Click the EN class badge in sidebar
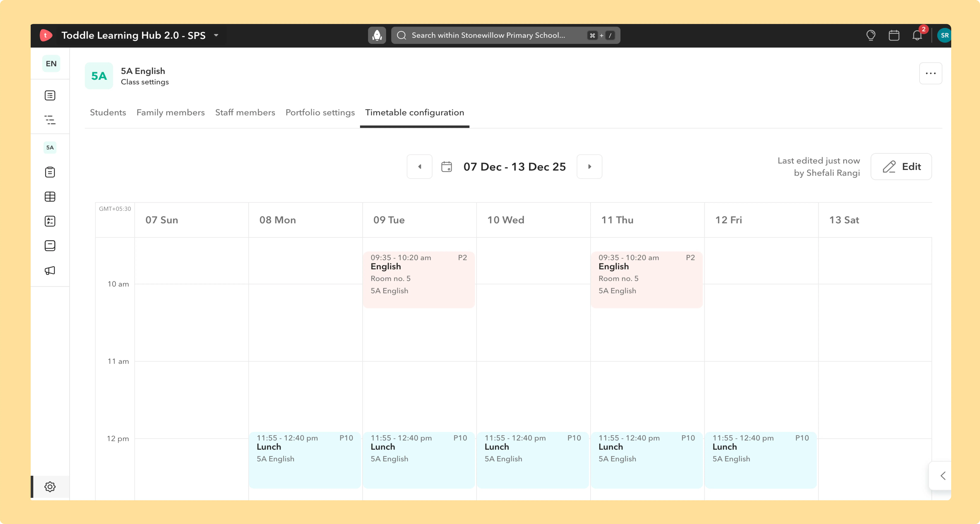This screenshot has width=980, height=524. [x=51, y=64]
